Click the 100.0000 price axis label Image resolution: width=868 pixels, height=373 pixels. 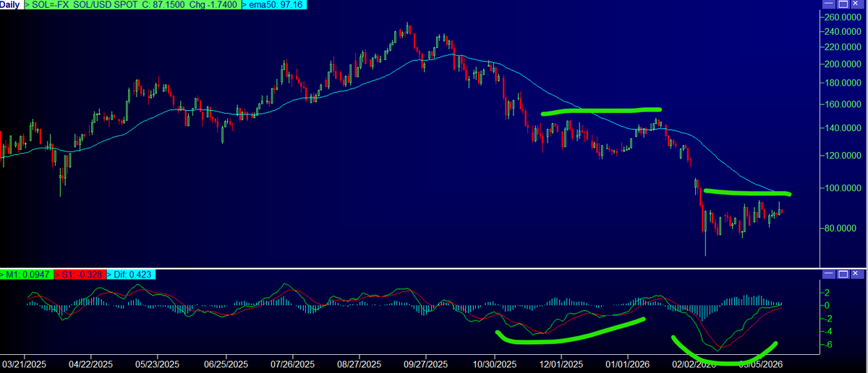point(843,188)
